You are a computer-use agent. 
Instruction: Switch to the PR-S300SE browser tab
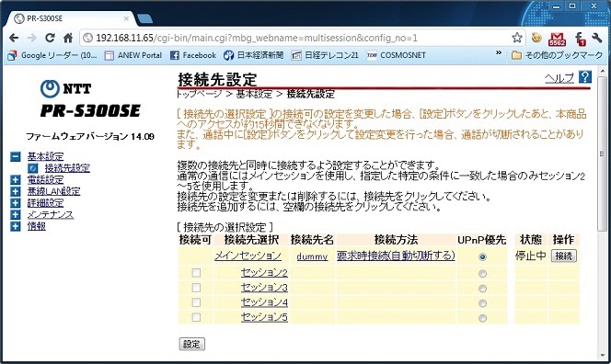pos(70,18)
